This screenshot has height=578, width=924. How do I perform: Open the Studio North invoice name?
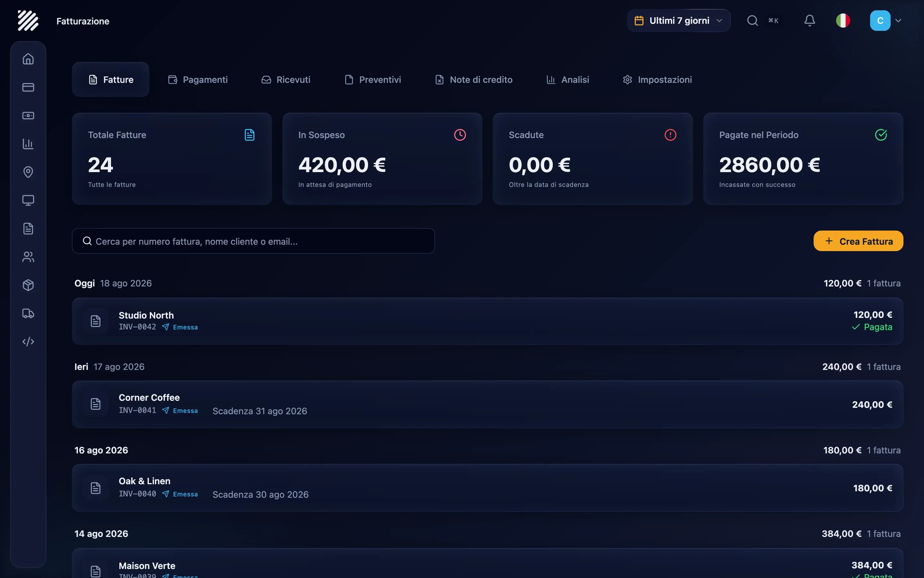[146, 315]
